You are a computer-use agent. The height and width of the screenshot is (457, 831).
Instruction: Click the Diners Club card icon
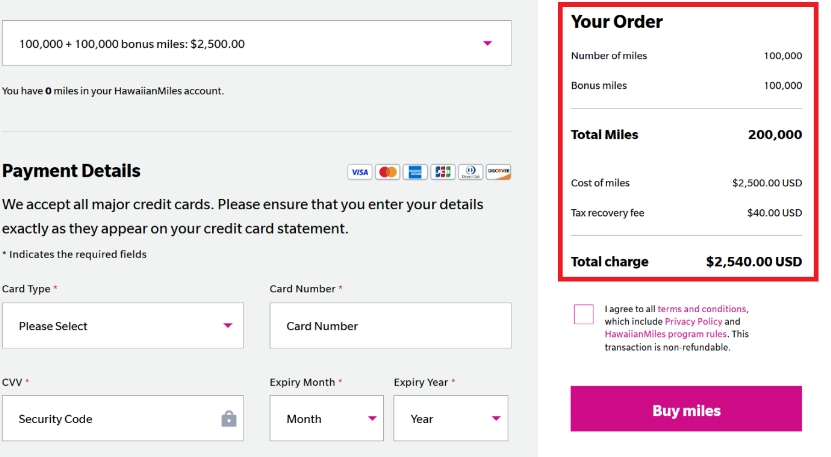point(470,172)
